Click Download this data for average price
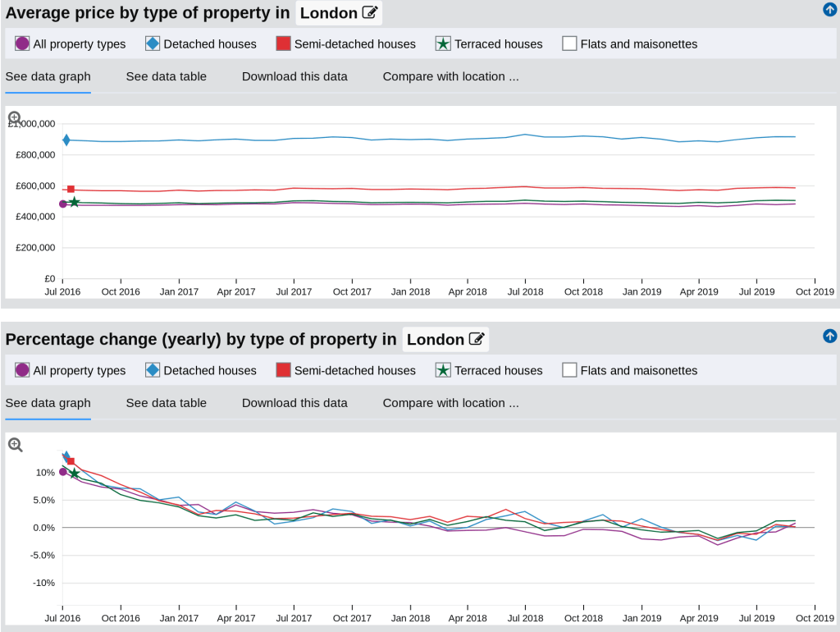 pyautogui.click(x=294, y=76)
